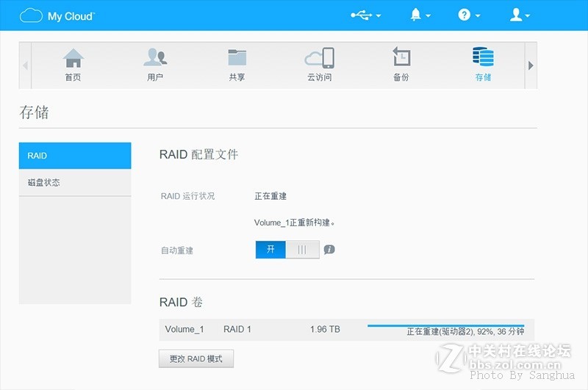Expand the USB dropdown arrow
The height and width of the screenshot is (390, 588).
tap(379, 15)
